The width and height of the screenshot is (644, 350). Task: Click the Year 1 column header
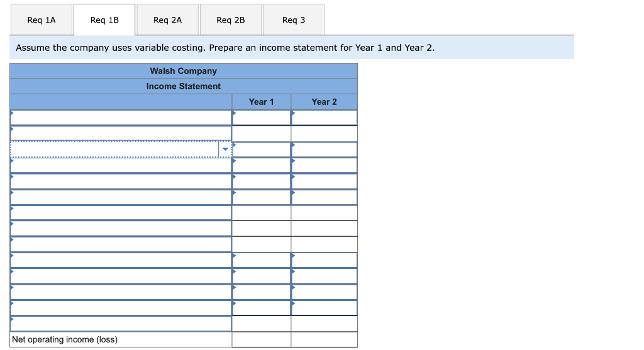pos(261,102)
